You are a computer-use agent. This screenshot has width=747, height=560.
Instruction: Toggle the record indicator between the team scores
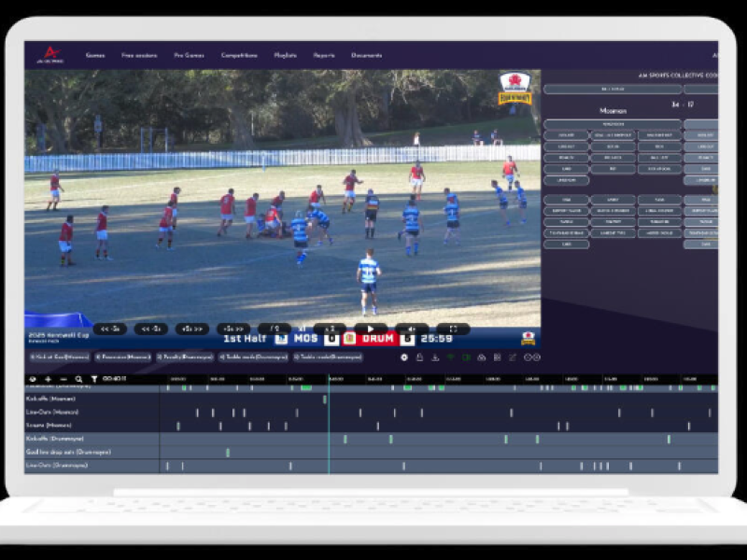click(x=348, y=336)
